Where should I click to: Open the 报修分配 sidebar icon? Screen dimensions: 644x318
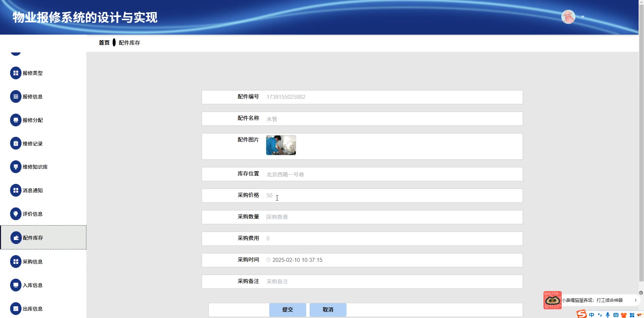click(x=15, y=120)
